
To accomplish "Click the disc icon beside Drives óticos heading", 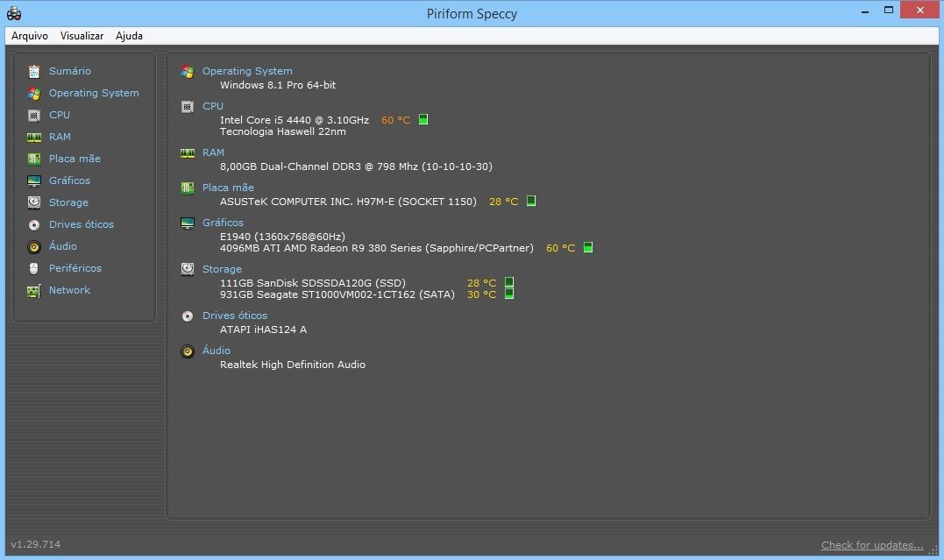I will tap(188, 316).
